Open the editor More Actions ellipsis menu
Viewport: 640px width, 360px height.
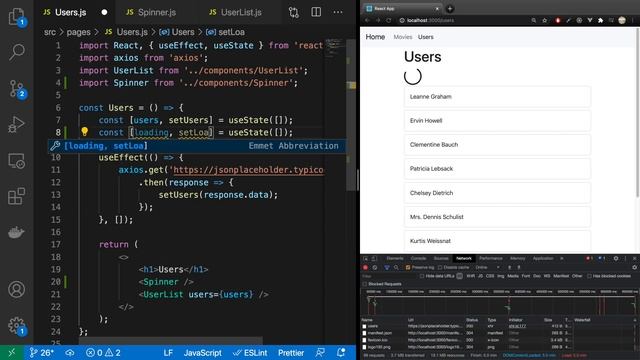338,12
